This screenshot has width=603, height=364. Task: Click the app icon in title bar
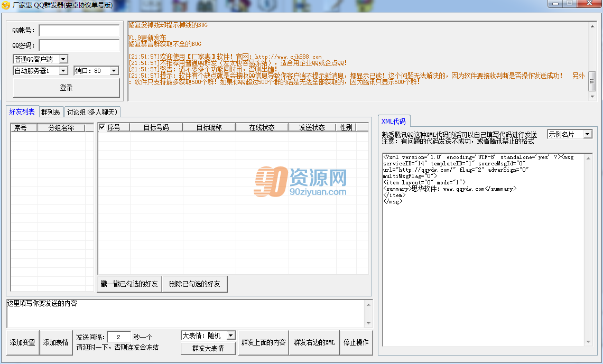point(5,5)
